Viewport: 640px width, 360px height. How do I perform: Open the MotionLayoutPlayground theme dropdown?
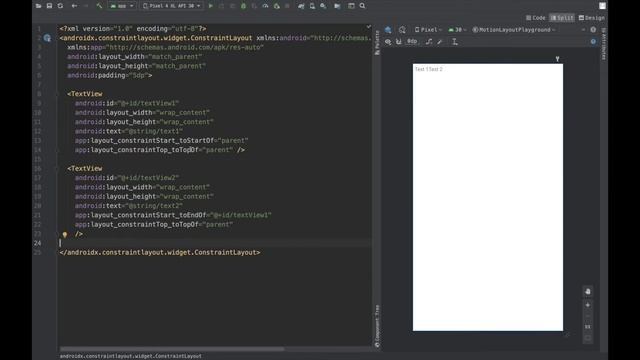pyautogui.click(x=513, y=30)
